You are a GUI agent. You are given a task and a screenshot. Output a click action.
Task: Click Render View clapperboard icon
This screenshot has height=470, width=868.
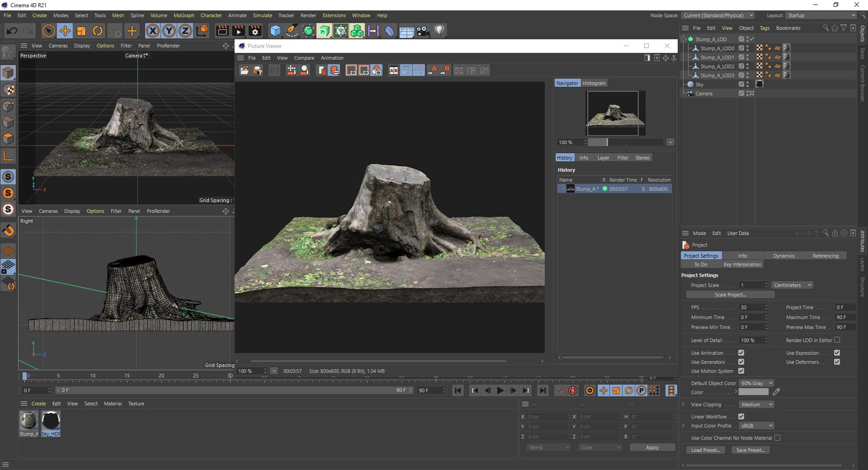(222, 31)
